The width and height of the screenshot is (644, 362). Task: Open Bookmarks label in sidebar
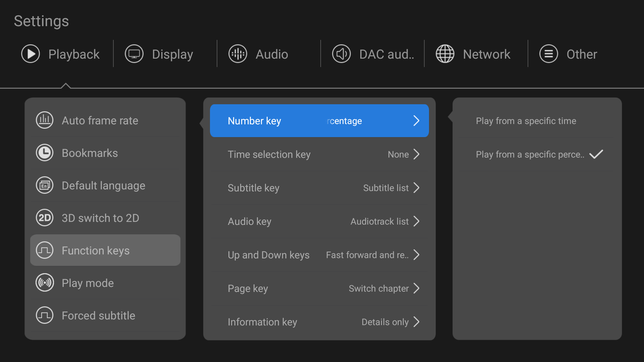[x=90, y=153]
